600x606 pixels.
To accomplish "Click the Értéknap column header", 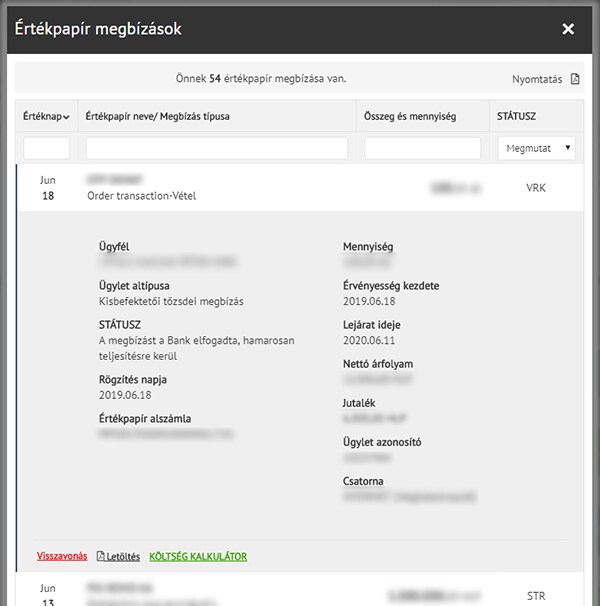I will 42,117.
